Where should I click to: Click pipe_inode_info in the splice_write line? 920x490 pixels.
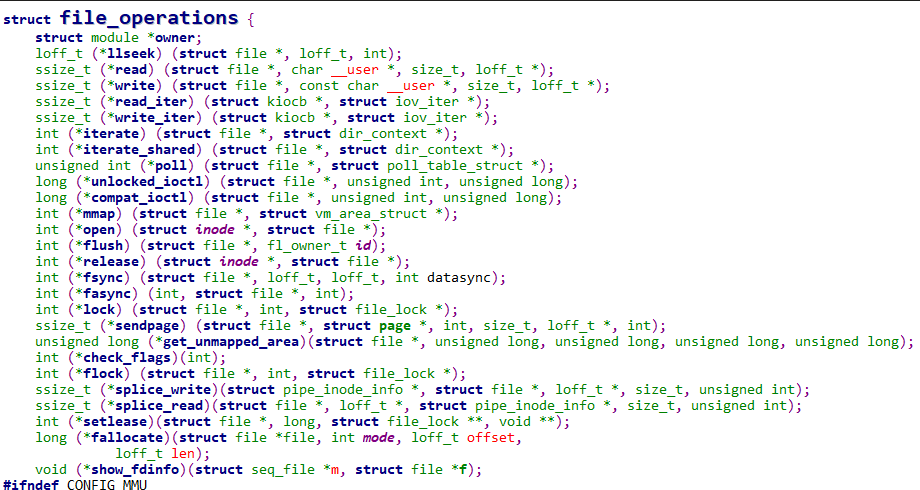tap(343, 390)
